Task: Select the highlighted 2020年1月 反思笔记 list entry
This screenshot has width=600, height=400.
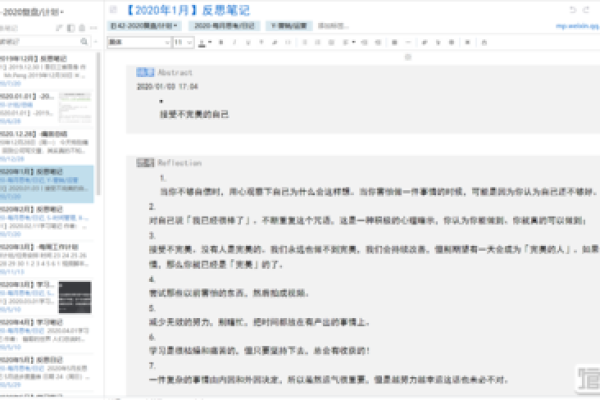Action: [47, 184]
